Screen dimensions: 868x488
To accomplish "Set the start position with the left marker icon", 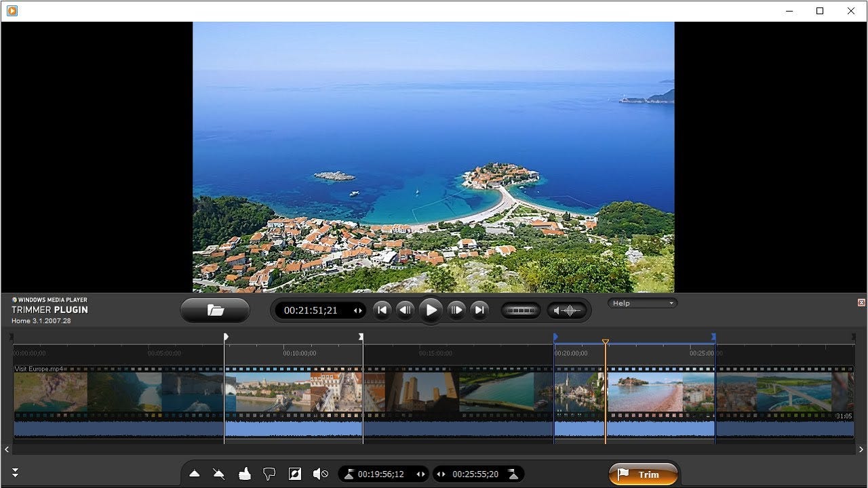I will click(349, 474).
